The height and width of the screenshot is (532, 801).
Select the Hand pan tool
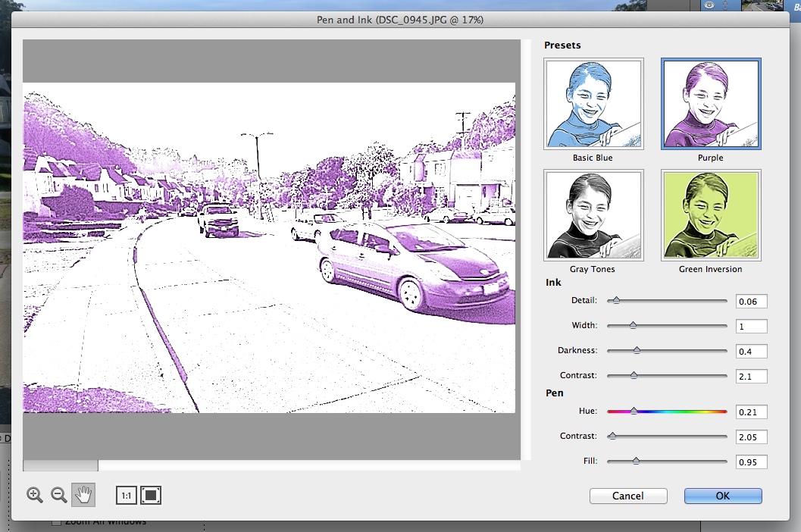point(83,495)
